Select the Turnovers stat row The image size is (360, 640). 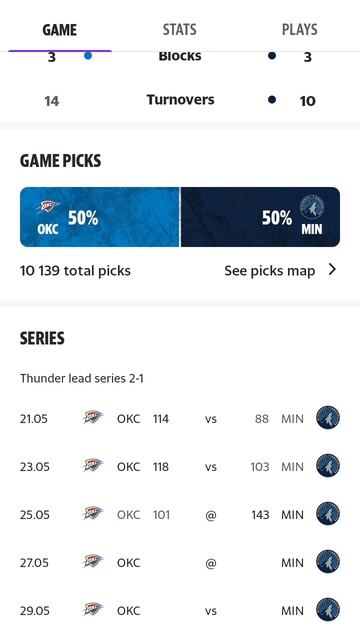tap(180, 100)
